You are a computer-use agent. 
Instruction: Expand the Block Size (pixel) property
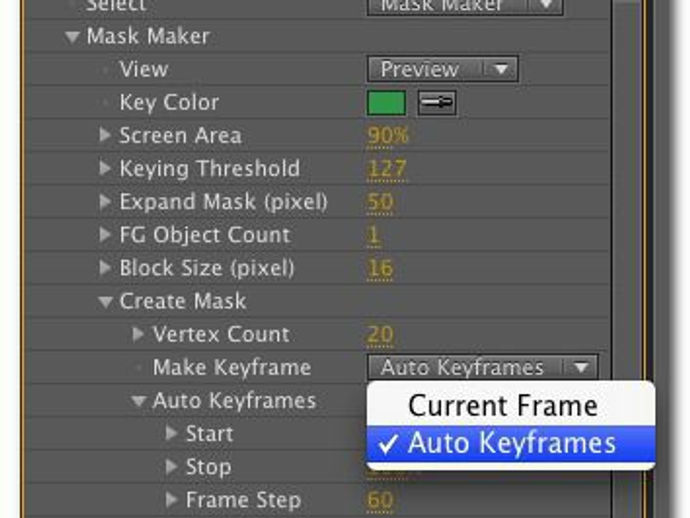(105, 268)
